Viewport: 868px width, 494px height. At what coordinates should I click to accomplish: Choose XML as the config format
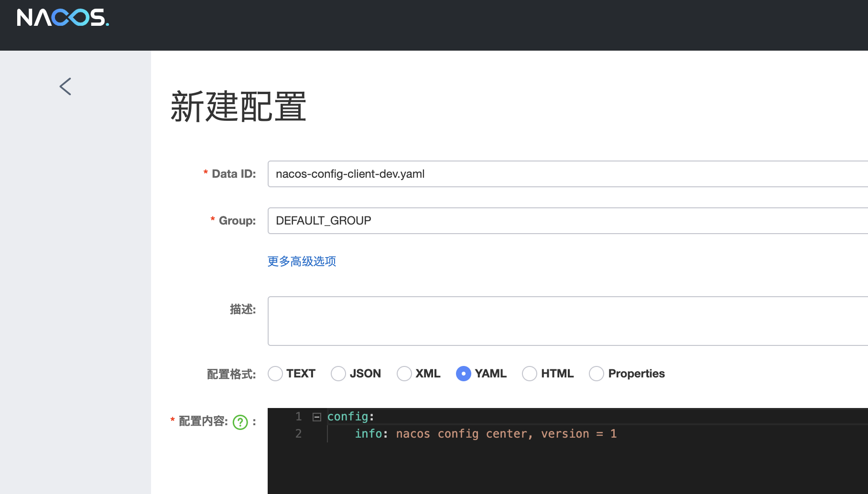[404, 374]
